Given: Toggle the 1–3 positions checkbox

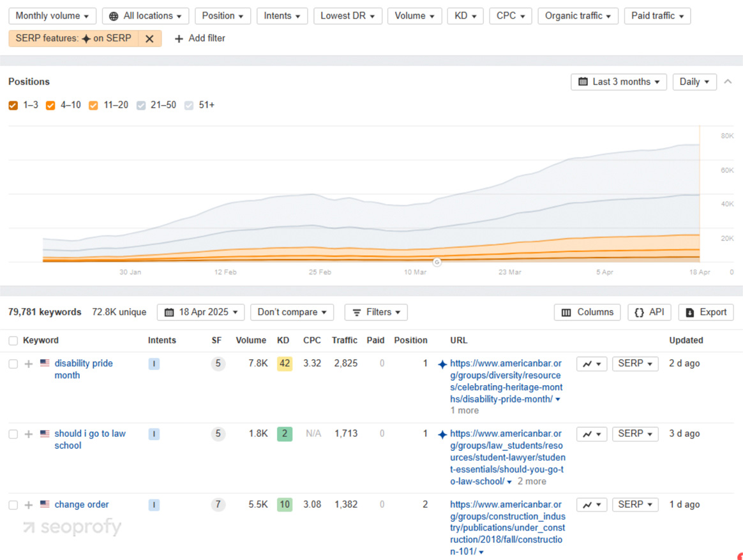Looking at the screenshot, I should coord(13,105).
